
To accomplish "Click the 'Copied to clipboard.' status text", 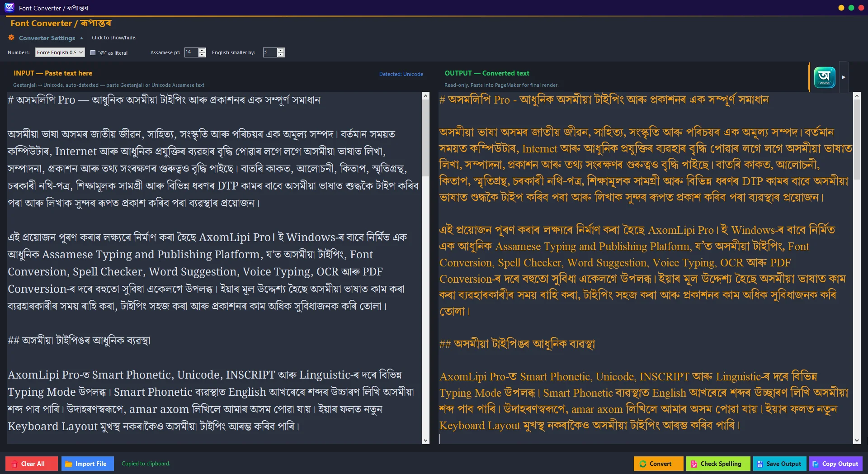I will pyautogui.click(x=146, y=464).
